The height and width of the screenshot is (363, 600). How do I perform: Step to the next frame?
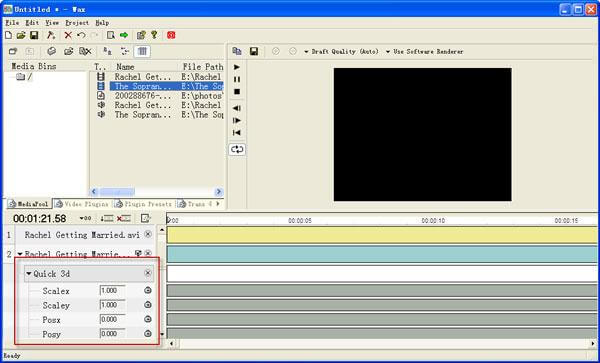point(237,120)
